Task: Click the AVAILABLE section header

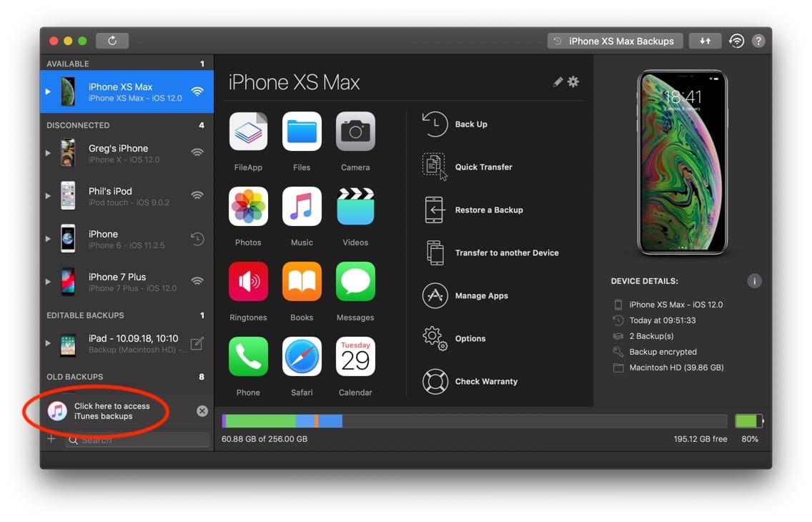Action: coord(68,64)
